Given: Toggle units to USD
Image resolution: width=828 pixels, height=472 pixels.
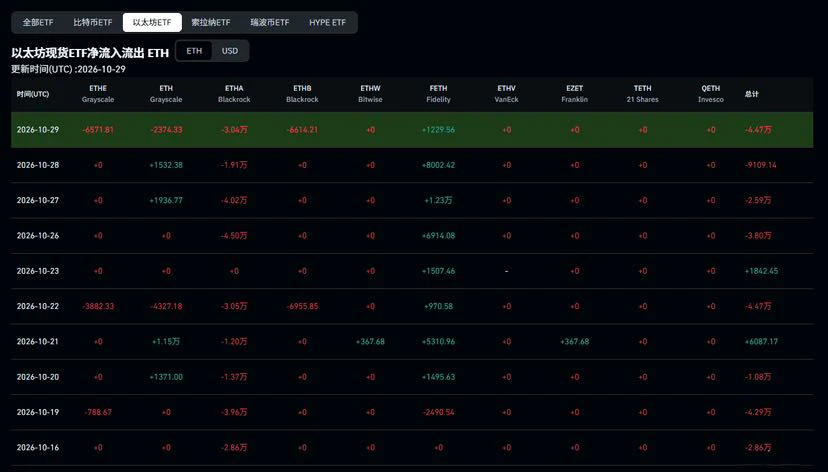Looking at the screenshot, I should pyautogui.click(x=230, y=51).
